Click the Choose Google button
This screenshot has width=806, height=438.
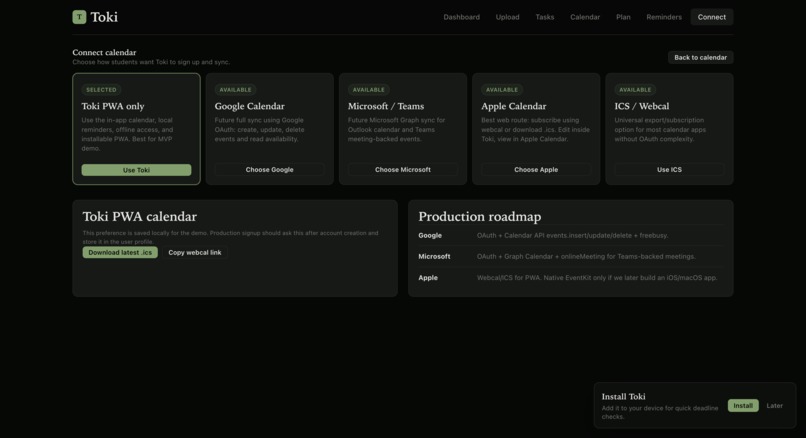coord(269,170)
